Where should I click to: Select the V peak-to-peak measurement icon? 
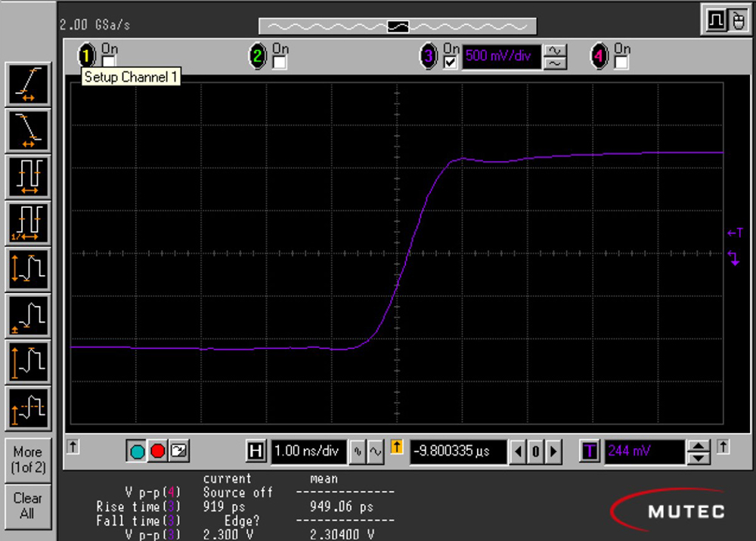point(29,269)
